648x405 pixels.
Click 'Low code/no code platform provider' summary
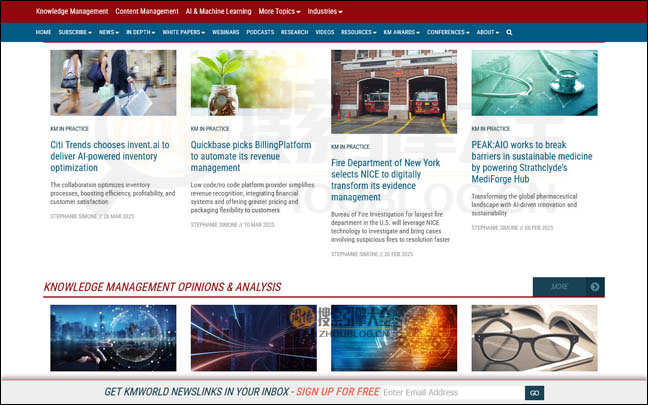click(252, 198)
